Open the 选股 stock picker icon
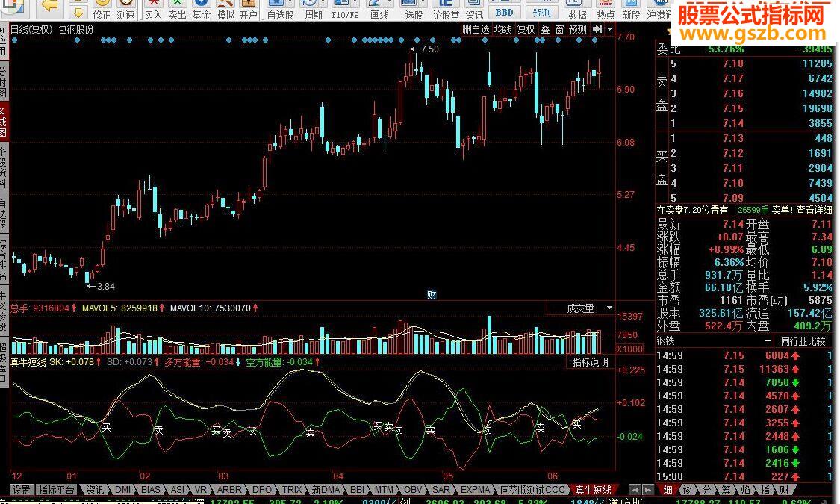This screenshot has width=840, height=504. (413, 10)
